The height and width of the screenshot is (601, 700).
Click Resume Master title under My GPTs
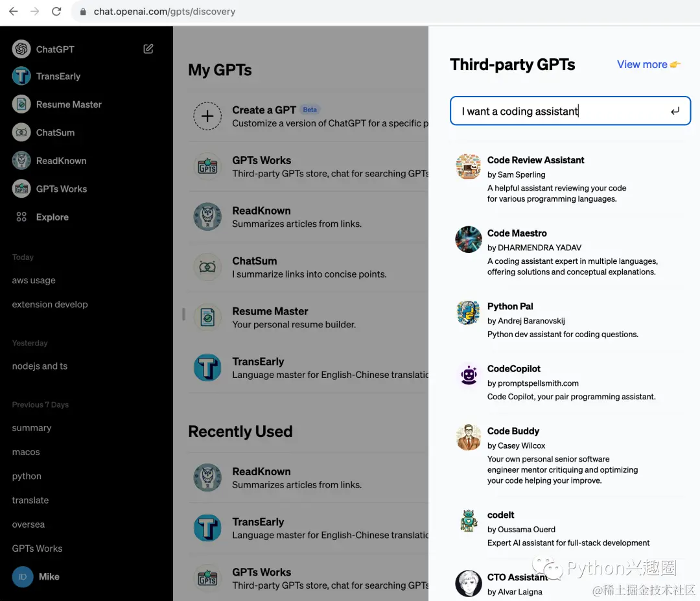[270, 311]
